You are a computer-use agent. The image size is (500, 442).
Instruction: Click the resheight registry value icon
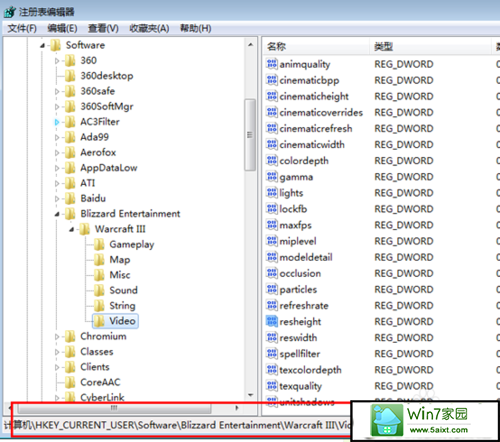272,321
